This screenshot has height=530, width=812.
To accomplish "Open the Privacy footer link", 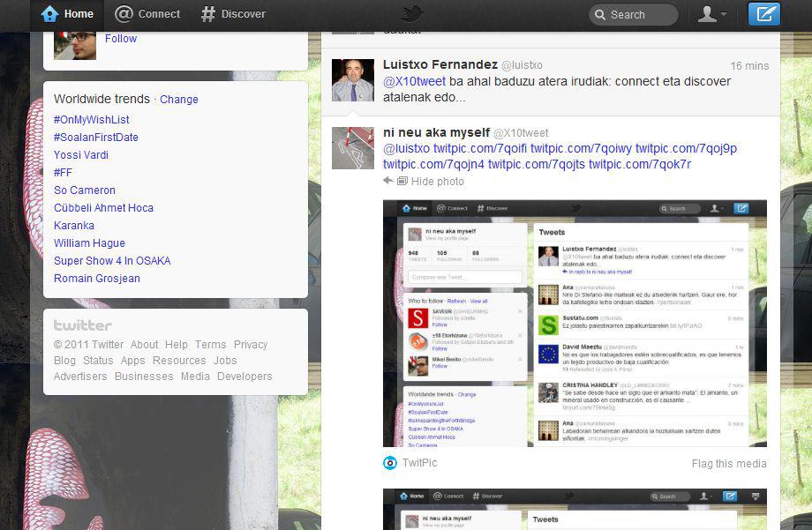I will 250,345.
